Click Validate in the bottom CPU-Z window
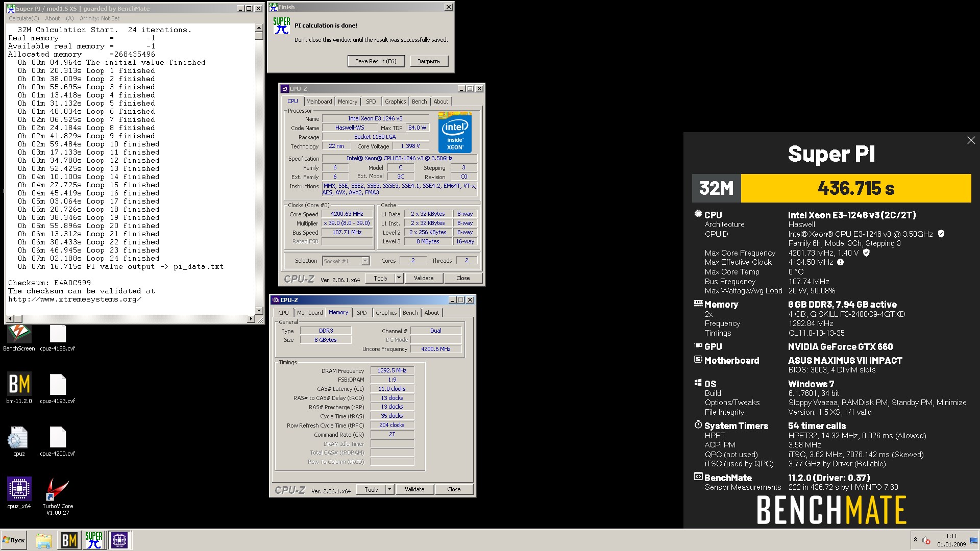 coord(414,489)
